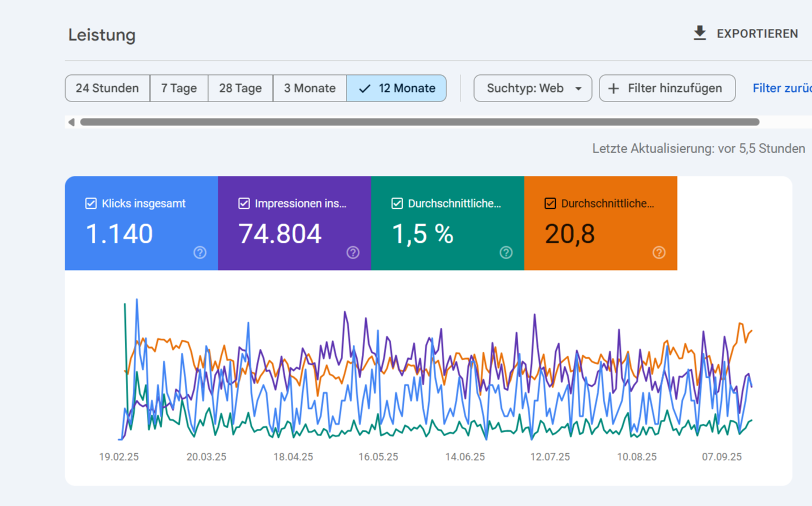Disable the green Durchschnittliche CTR checkbox
Screen dimensions: 812x506
(x=397, y=204)
